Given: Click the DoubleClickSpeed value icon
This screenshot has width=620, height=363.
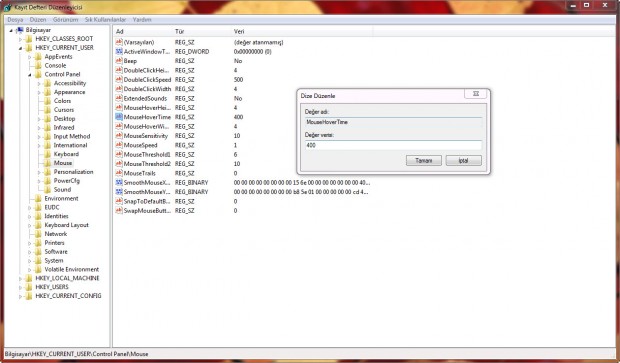Looking at the screenshot, I should click(119, 79).
